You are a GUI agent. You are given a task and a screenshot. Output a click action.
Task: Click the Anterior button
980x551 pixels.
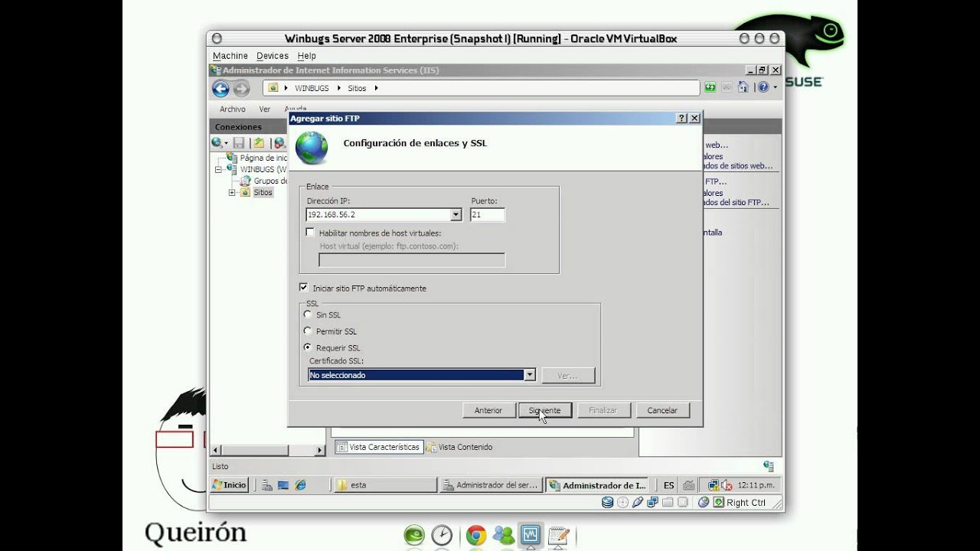point(488,410)
